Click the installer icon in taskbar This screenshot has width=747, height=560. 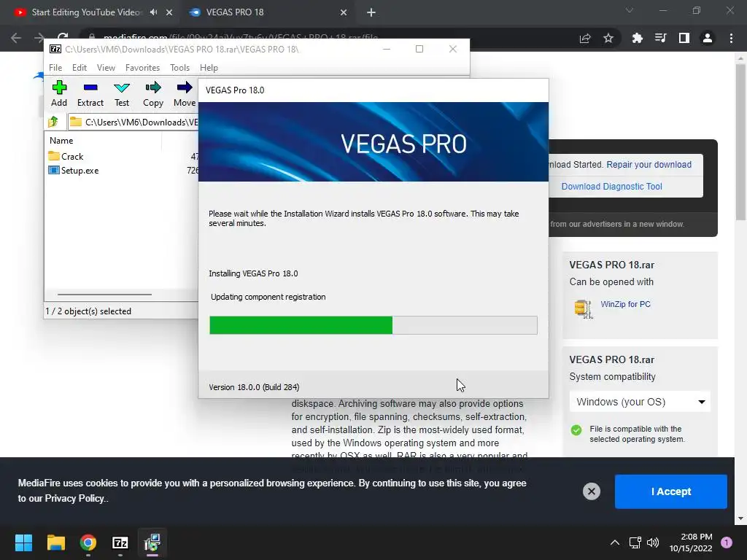tap(152, 542)
